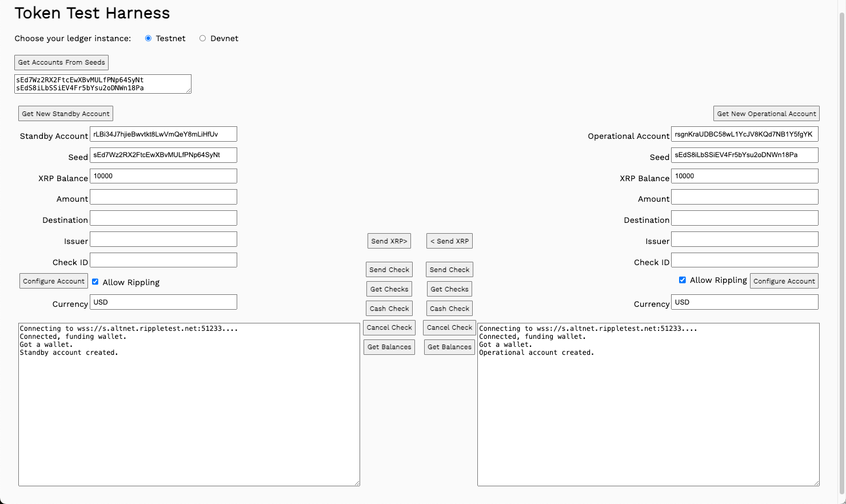This screenshot has height=504, width=846.
Task: Click in the Standby Amount field
Action: 163,197
